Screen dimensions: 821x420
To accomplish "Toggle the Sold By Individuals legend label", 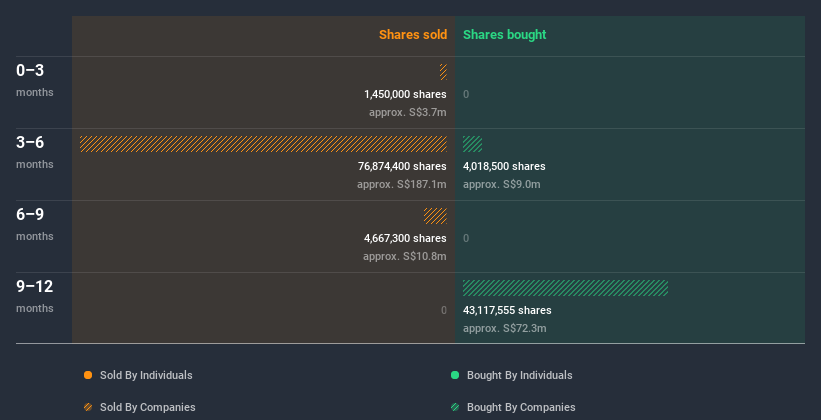I will coord(146,375).
